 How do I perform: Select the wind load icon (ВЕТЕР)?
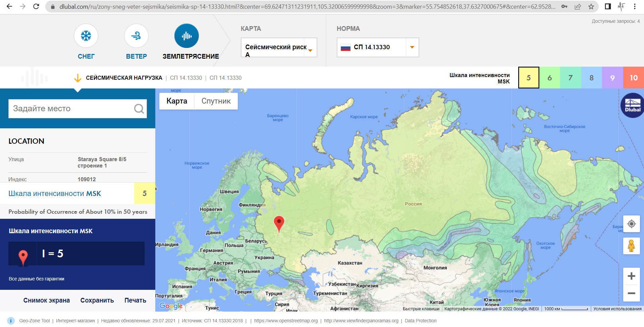coord(136,36)
